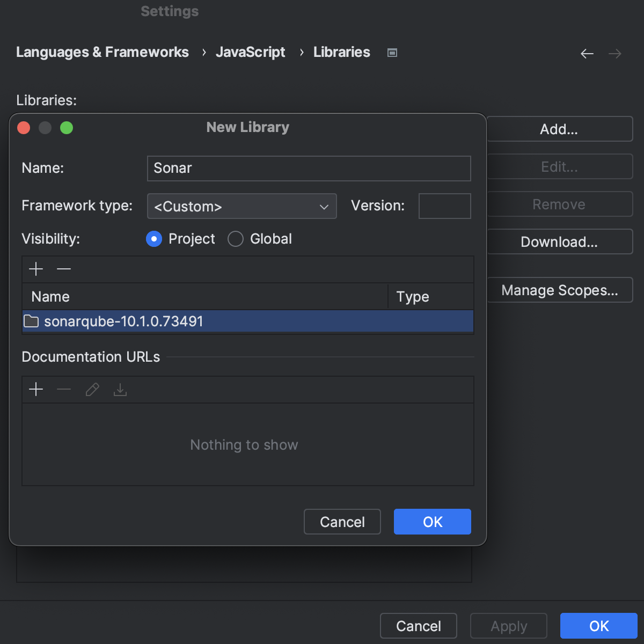Add a new file to the library
Image resolution: width=644 pixels, height=644 pixels.
(x=36, y=269)
